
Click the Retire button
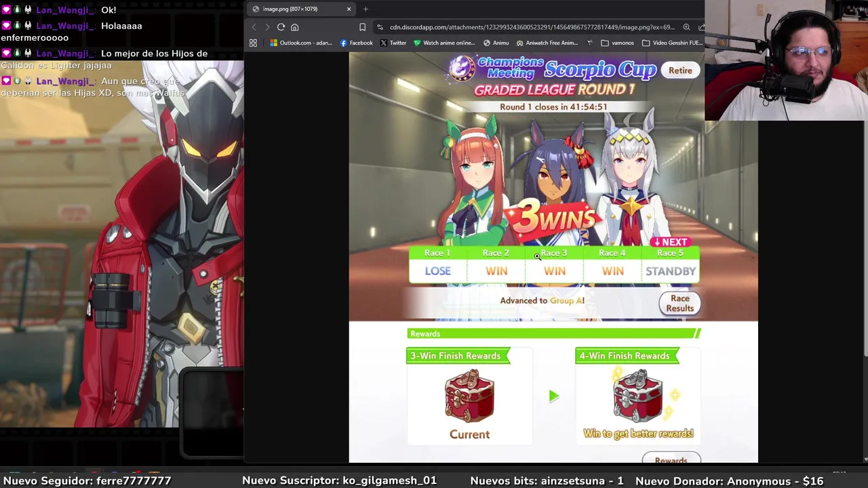coord(680,70)
